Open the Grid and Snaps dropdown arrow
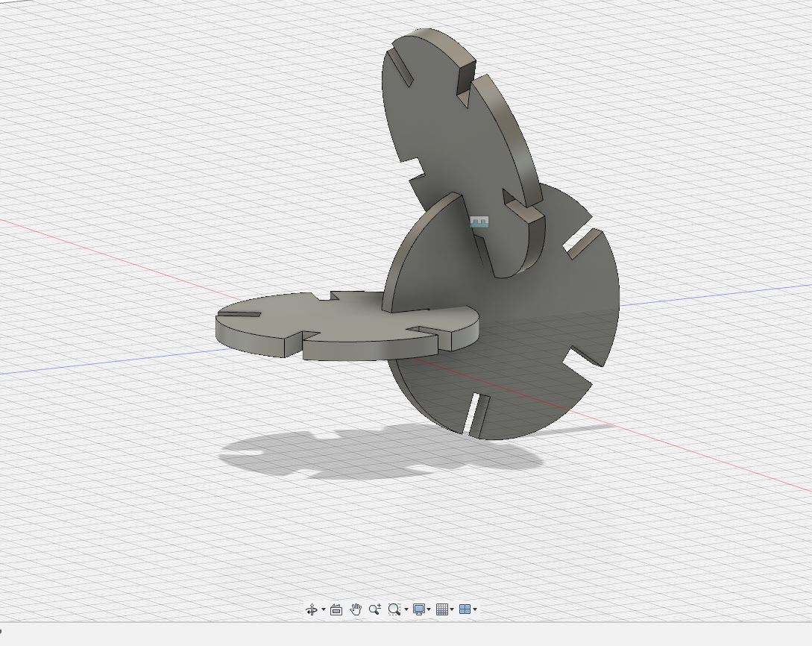The image size is (812, 646). tap(452, 609)
